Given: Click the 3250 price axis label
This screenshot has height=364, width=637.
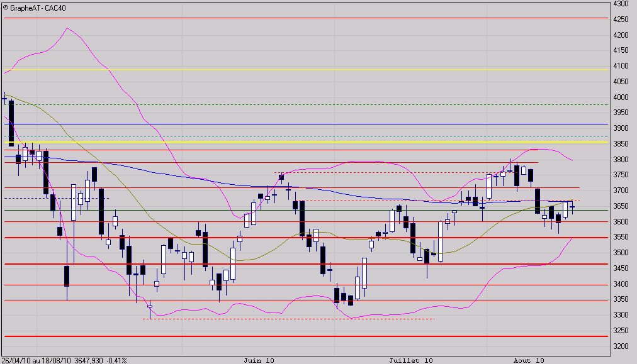Looking at the screenshot, I should 621,331.
